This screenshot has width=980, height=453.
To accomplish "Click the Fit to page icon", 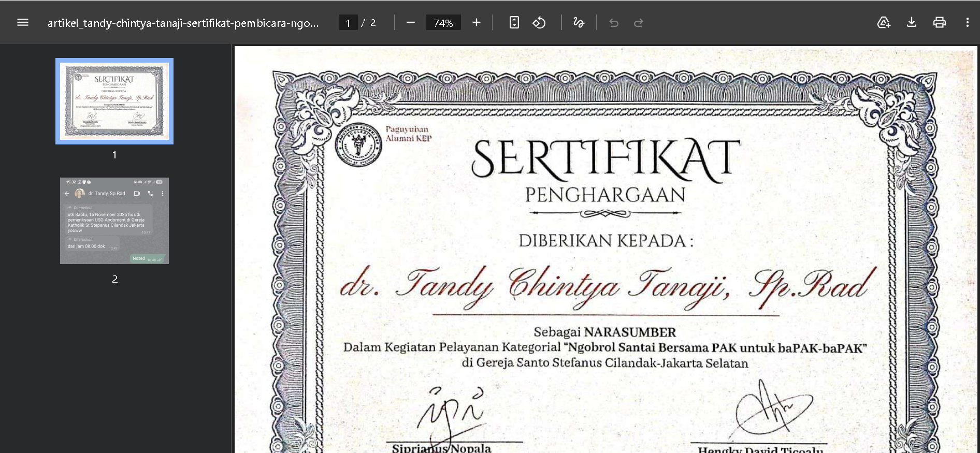I will click(514, 22).
